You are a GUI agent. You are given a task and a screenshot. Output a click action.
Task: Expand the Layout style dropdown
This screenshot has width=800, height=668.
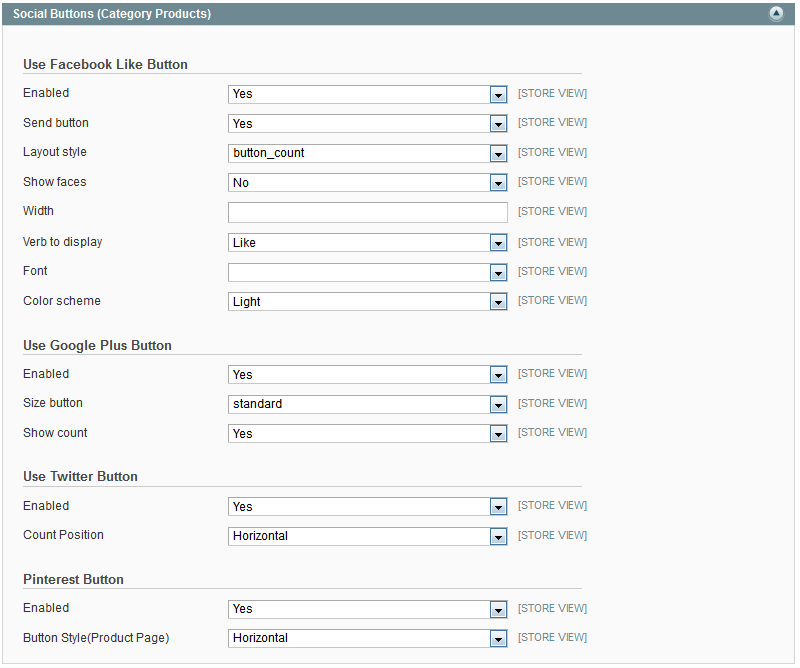click(367, 153)
